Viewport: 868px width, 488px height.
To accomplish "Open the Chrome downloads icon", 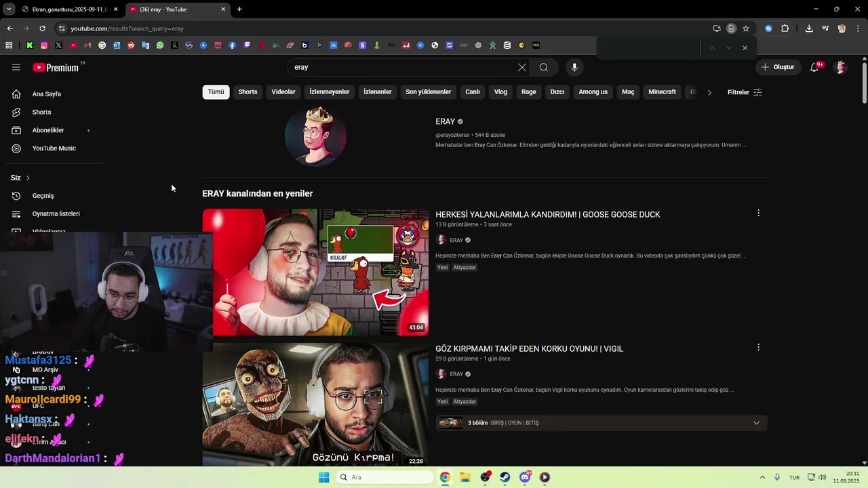I will pyautogui.click(x=809, y=28).
